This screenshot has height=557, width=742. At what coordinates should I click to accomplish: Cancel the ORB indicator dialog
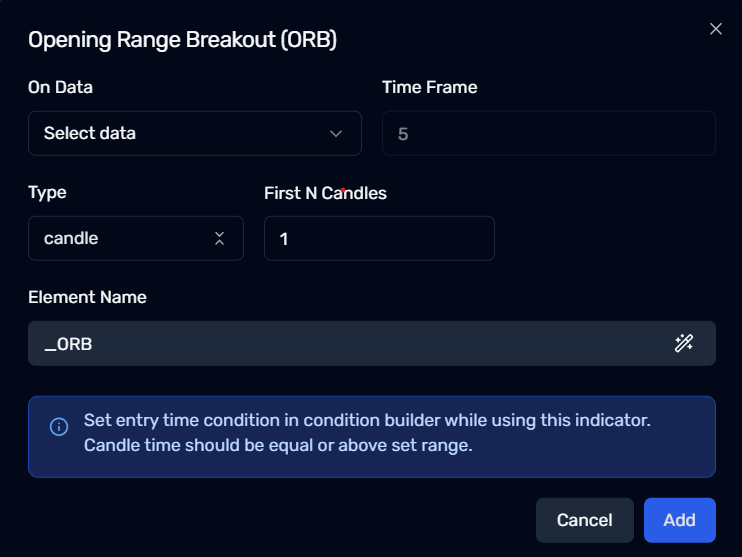point(584,520)
